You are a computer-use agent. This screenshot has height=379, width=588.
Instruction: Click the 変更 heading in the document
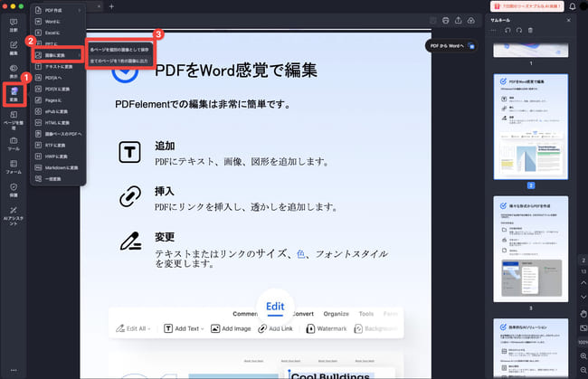point(165,237)
